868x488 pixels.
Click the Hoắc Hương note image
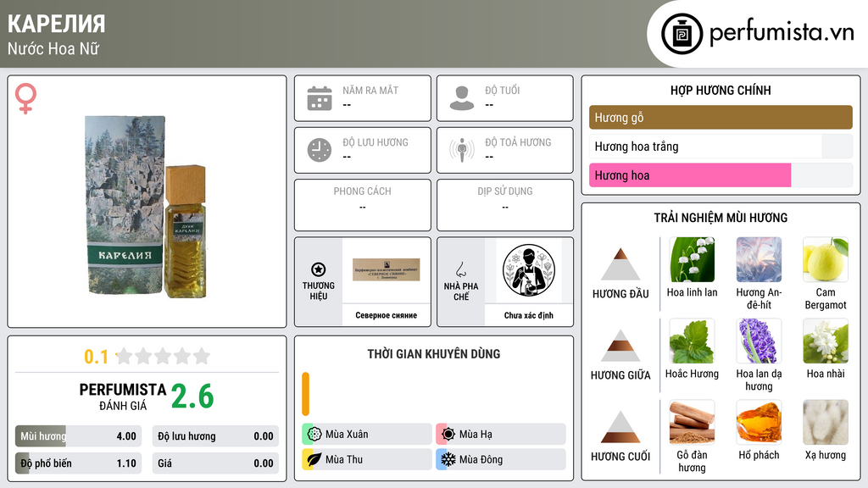click(692, 341)
